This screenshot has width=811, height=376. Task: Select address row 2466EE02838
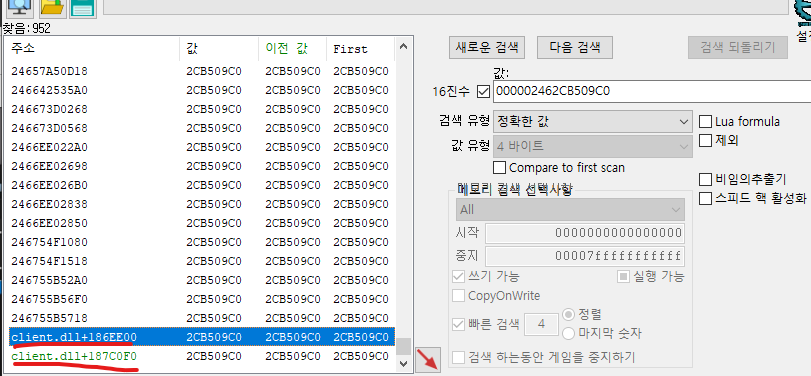201,204
